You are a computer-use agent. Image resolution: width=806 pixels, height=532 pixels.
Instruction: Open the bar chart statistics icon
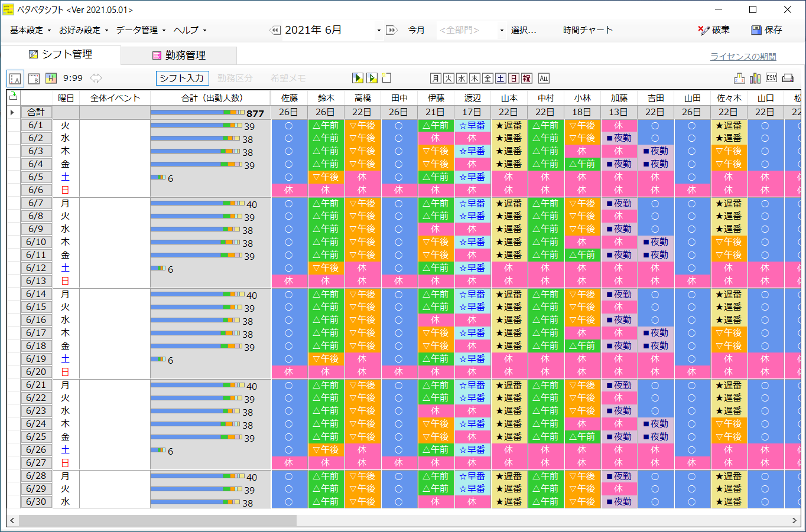click(x=755, y=78)
